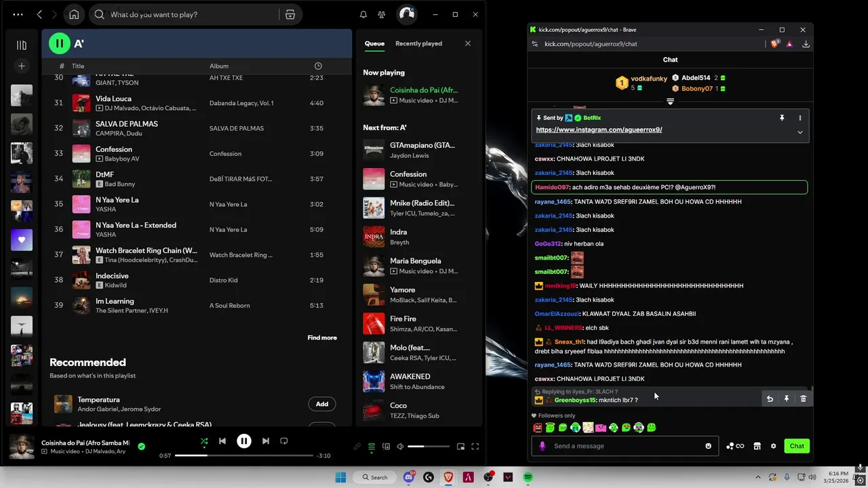Pause playback using bottom player button
The width and height of the screenshot is (868, 488).
(244, 441)
